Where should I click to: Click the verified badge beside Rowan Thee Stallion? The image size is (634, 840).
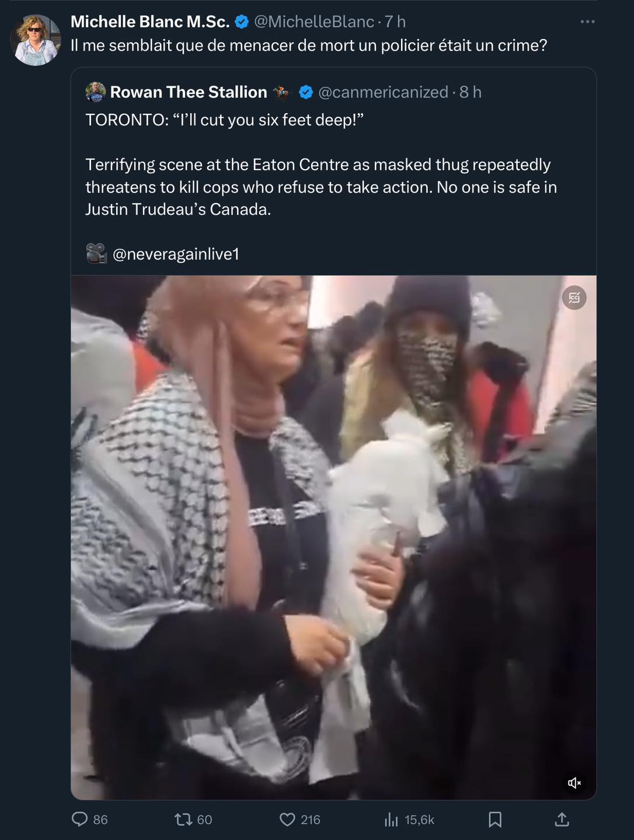click(306, 92)
